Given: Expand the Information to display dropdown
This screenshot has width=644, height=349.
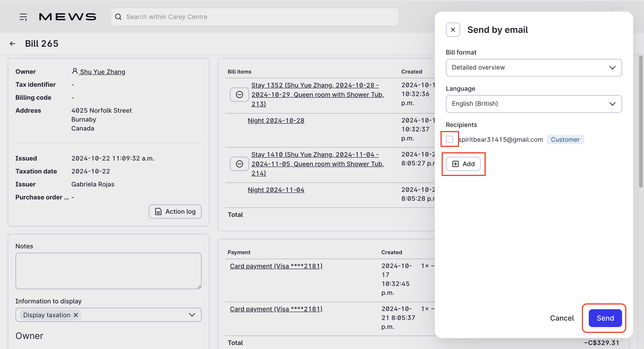Looking at the screenshot, I should coord(192,315).
